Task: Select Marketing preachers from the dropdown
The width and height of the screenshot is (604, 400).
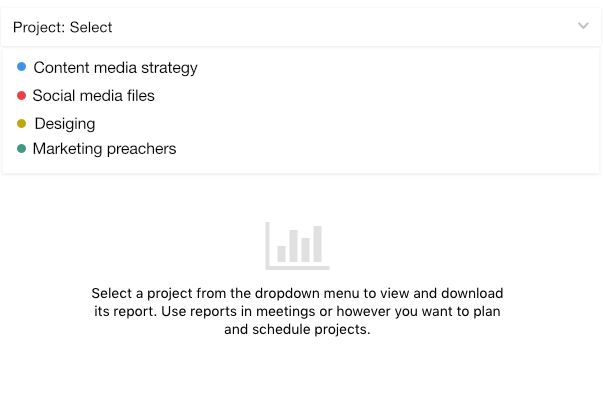Action: coord(104,149)
